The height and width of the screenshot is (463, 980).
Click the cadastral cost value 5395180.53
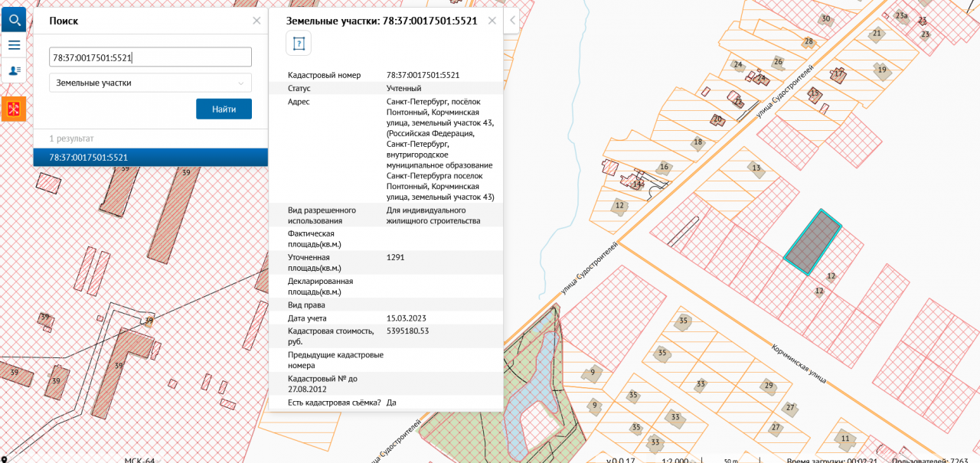[x=408, y=331]
